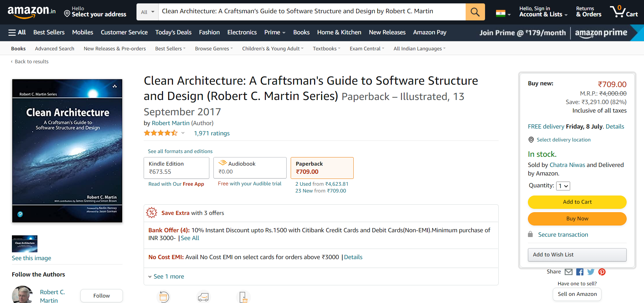Select the Kindle Edition format

coord(176,168)
